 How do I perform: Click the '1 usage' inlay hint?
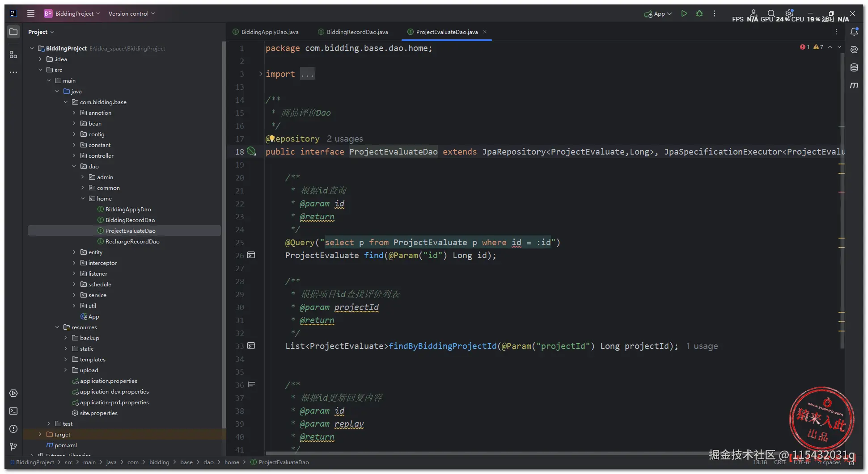click(702, 346)
